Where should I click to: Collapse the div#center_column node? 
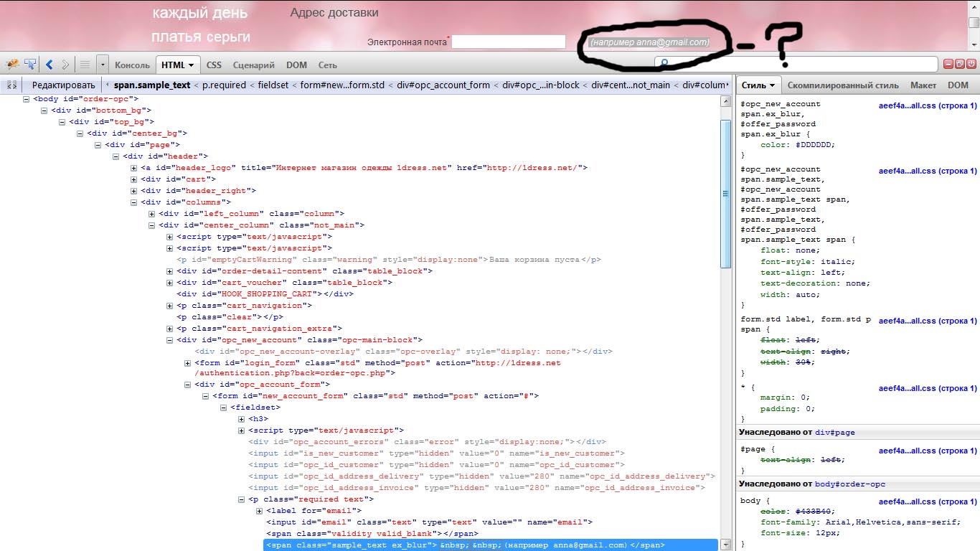tap(152, 225)
